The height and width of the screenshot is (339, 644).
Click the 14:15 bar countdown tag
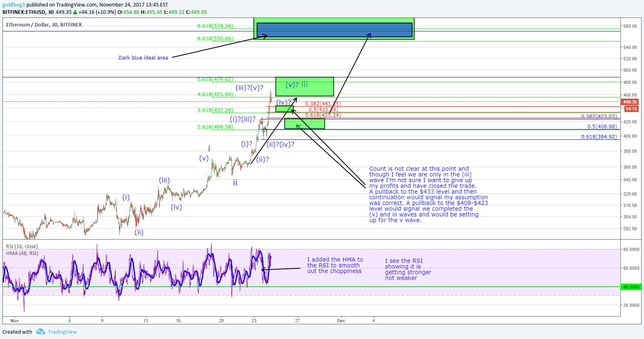click(631, 109)
